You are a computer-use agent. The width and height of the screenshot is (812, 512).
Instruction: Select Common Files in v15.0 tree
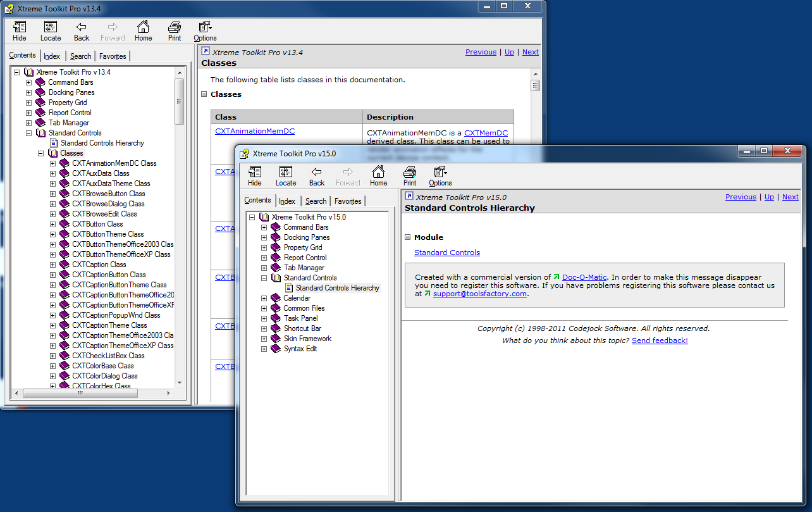(x=304, y=308)
